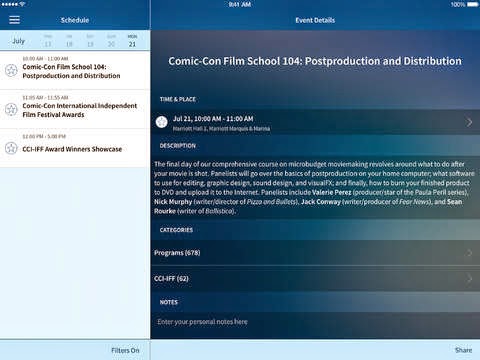Screen dimensions: 480x360
Task: Tap the Jul 21, 10:00 AM - 11:00 AM text
Action: click(x=213, y=119)
